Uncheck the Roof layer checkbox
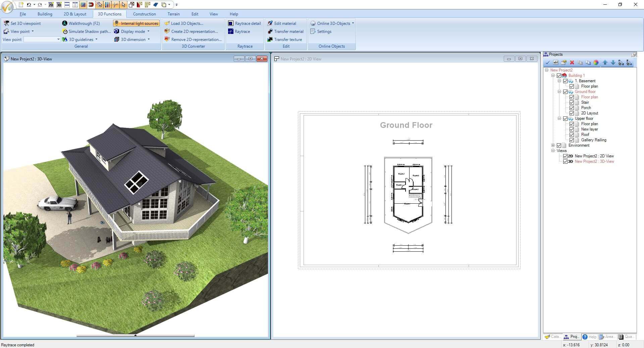 point(572,135)
